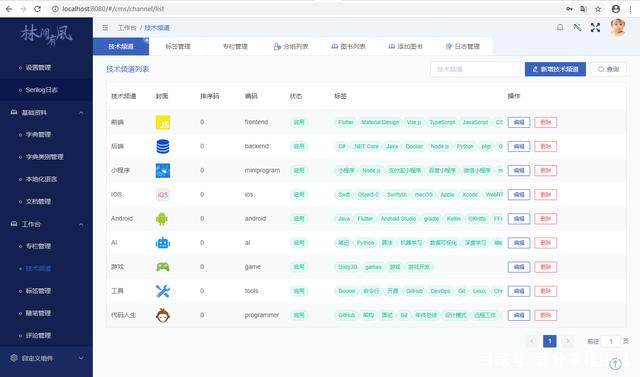Click the browser address bar URL
640x377 pixels.
[x=113, y=9]
